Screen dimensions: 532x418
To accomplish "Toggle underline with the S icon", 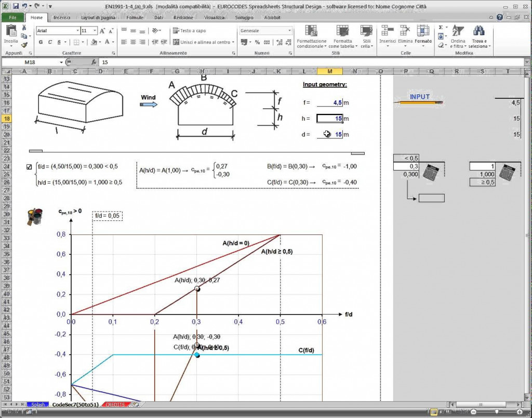I will [x=58, y=41].
